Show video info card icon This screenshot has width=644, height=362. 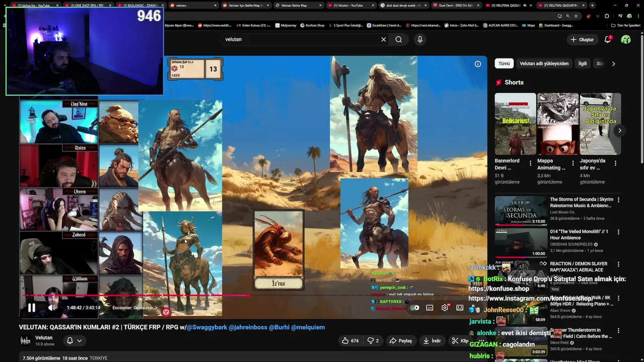477,64
